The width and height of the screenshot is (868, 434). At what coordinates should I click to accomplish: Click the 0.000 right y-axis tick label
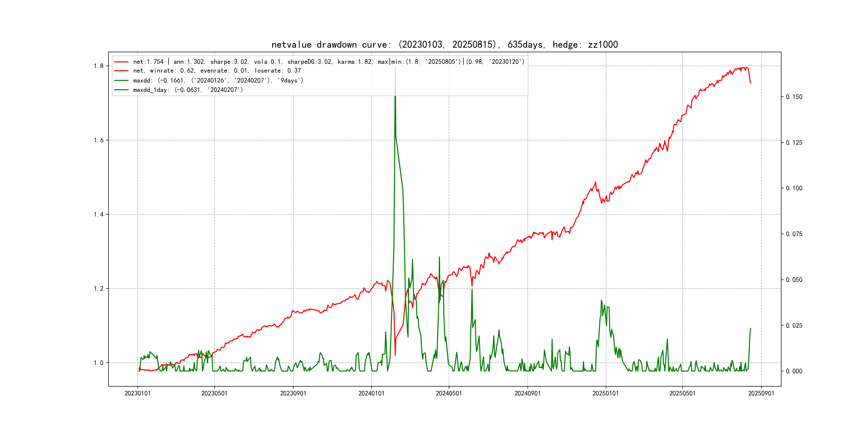point(794,371)
